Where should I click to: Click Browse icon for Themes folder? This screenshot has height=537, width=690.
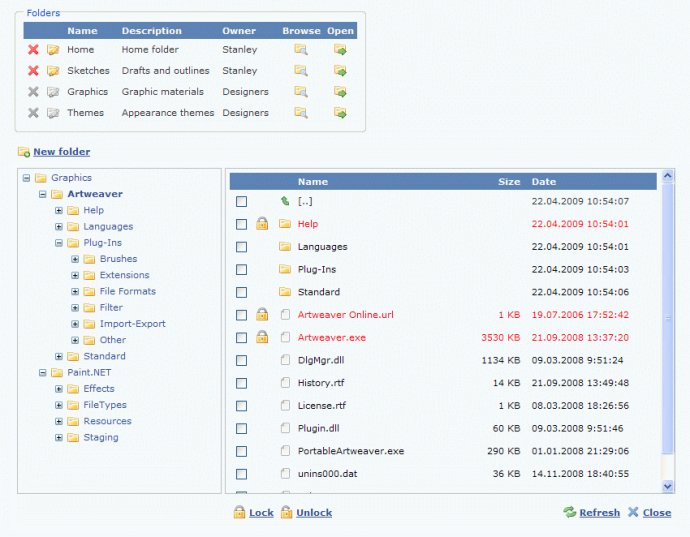pos(301,113)
